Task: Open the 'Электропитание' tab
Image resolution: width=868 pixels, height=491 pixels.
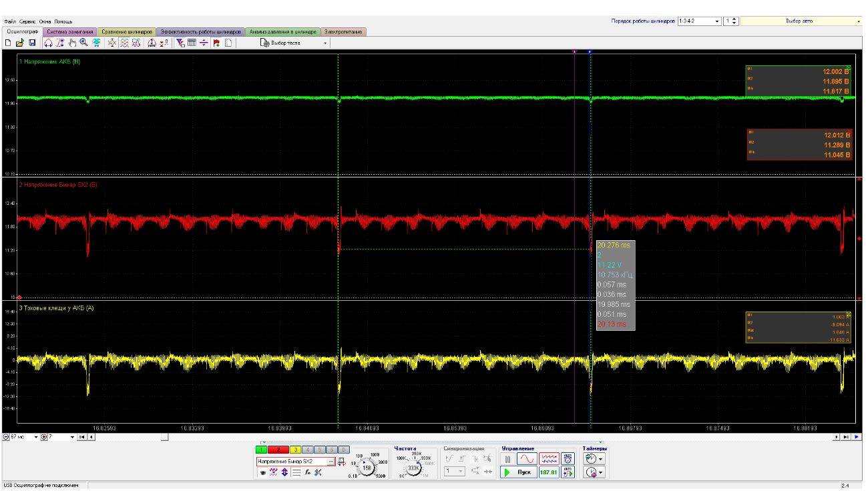Action: [x=343, y=31]
